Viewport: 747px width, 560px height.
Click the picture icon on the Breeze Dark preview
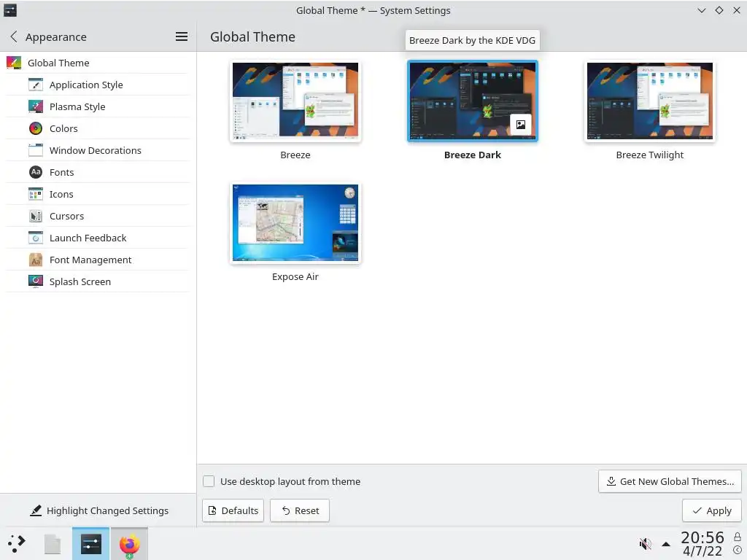[x=521, y=125]
